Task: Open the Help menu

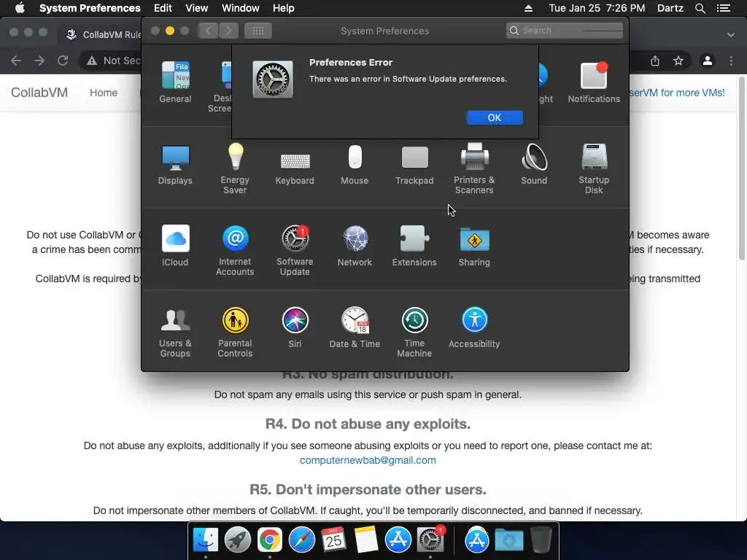Action: point(284,8)
